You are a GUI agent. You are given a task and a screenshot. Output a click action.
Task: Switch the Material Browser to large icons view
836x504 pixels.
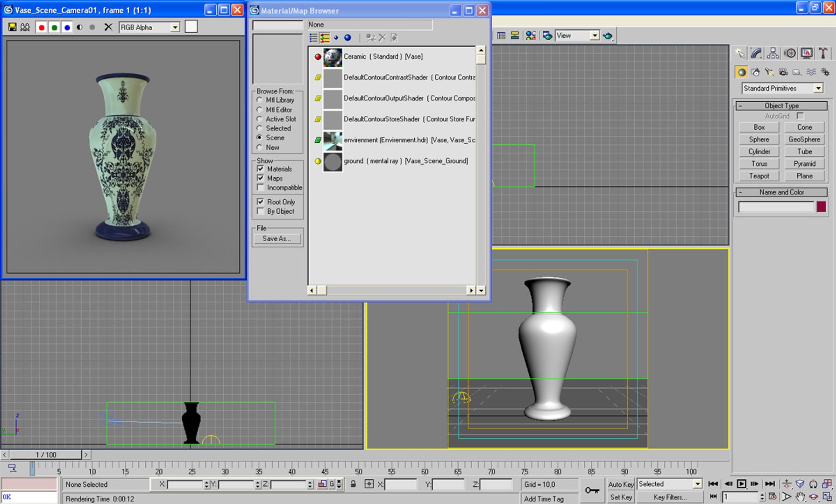point(347,38)
